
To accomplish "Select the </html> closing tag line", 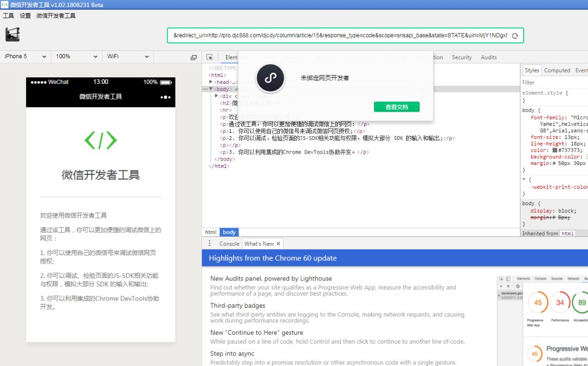I will tap(219, 166).
